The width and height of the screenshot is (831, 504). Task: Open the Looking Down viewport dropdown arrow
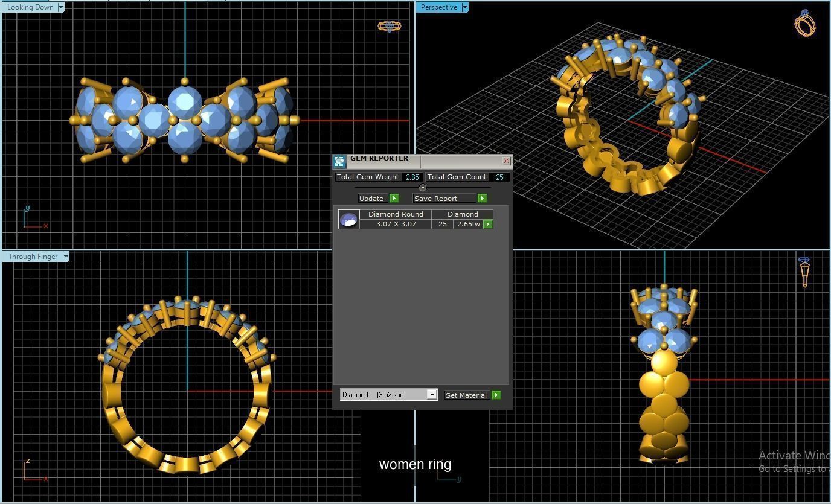point(61,7)
